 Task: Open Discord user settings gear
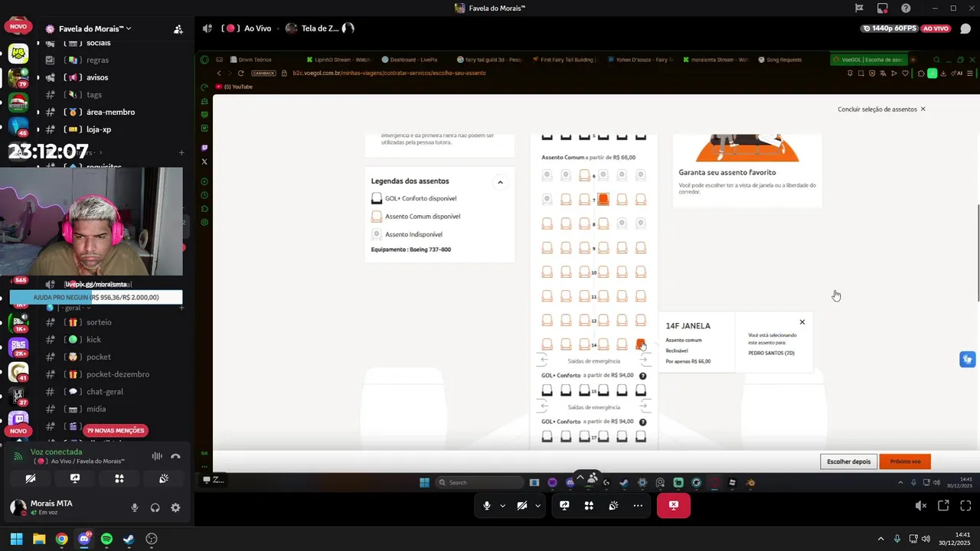click(175, 507)
